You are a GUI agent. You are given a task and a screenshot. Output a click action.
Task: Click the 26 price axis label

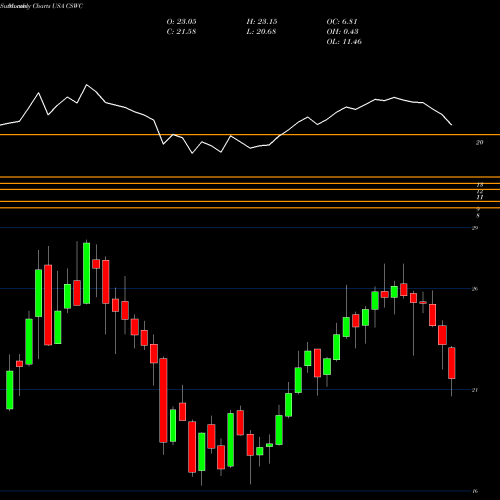[x=475, y=289]
